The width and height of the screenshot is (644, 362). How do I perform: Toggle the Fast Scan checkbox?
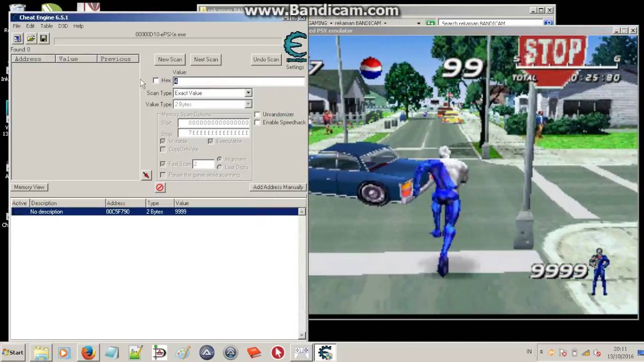click(163, 164)
